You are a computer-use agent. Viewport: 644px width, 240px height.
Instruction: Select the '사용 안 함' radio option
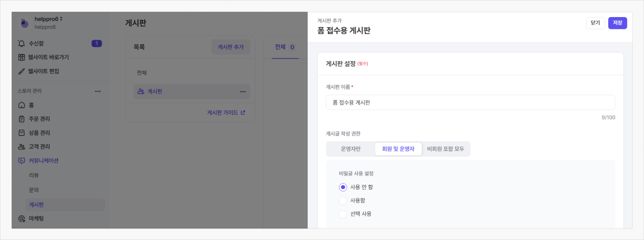pos(343,187)
